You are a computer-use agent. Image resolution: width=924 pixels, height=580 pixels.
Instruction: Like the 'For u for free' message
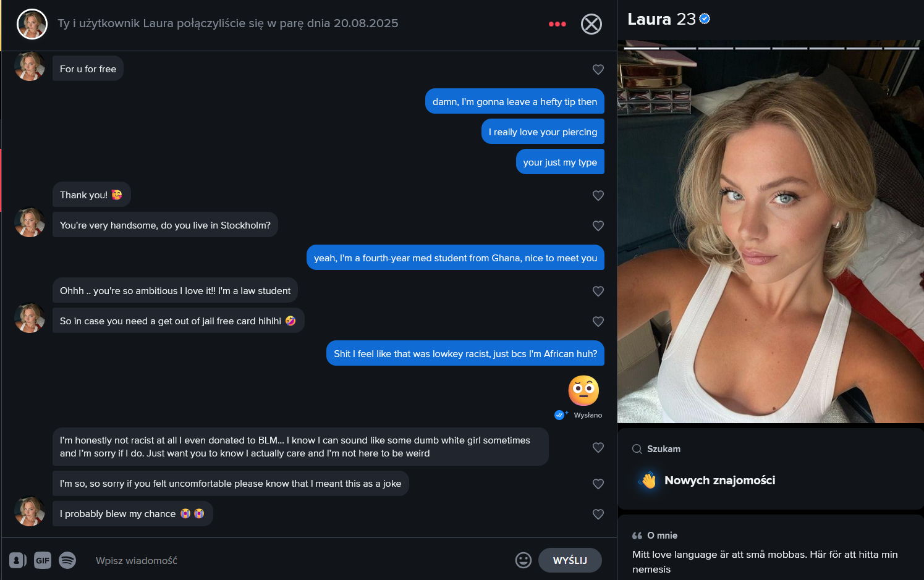click(598, 69)
